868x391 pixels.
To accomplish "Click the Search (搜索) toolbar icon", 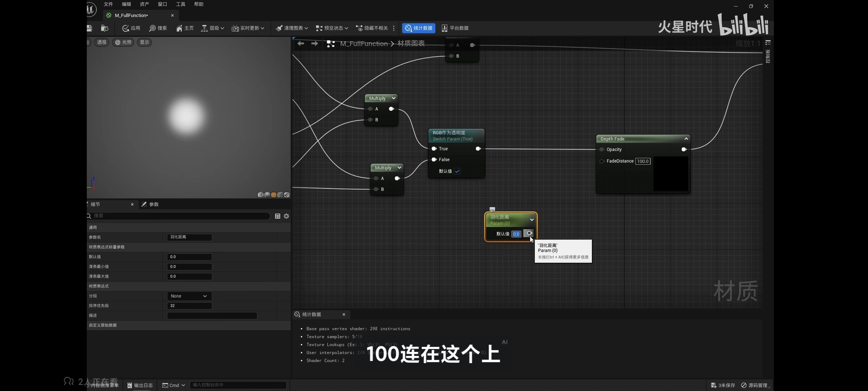I will (x=153, y=28).
